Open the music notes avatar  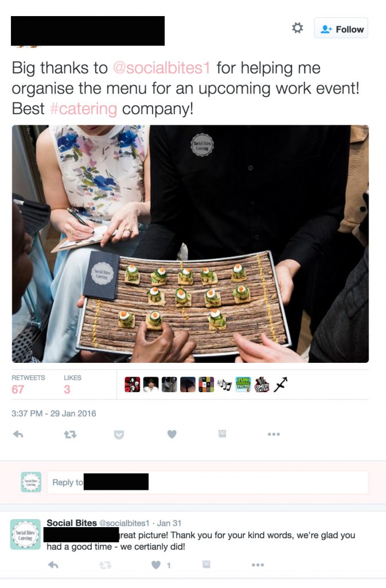[x=225, y=384]
